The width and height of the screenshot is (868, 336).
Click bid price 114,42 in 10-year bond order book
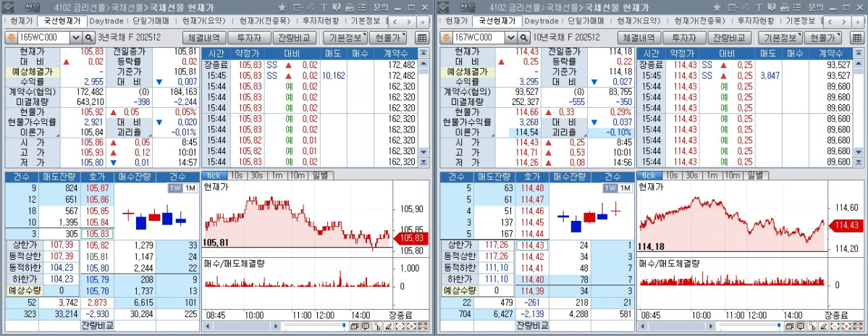pyautogui.click(x=531, y=256)
